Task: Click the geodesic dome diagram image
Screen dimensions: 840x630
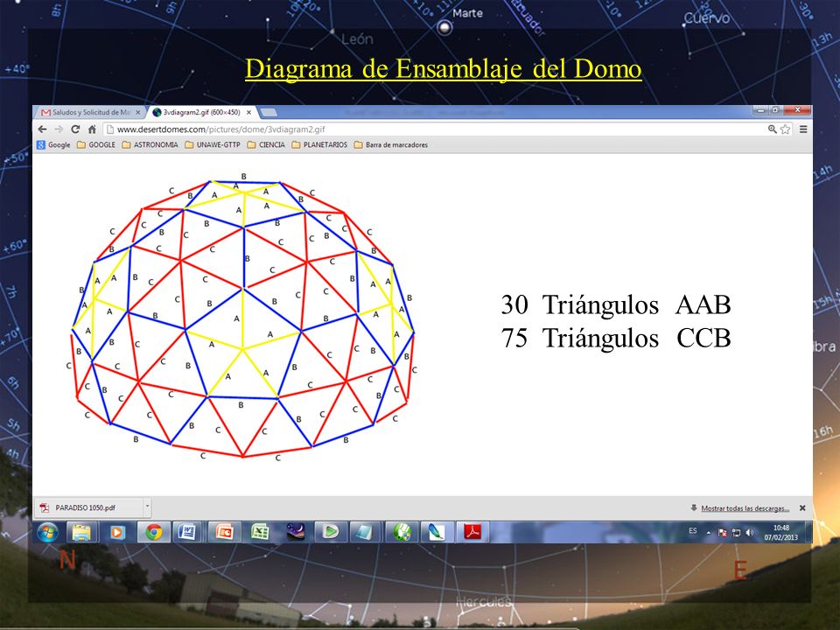Action: [x=243, y=316]
